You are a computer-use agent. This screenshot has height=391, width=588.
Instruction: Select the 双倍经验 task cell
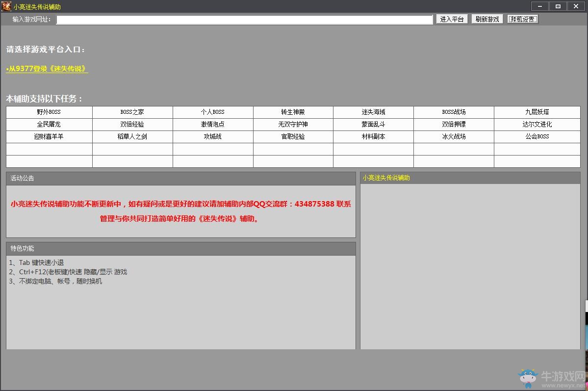(132, 125)
